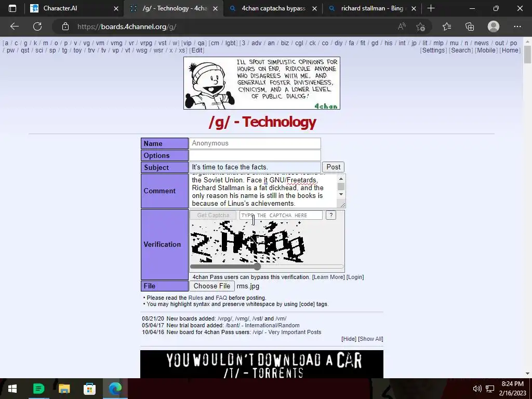Click the address bar URL
532x399 pixels.
[127, 27]
